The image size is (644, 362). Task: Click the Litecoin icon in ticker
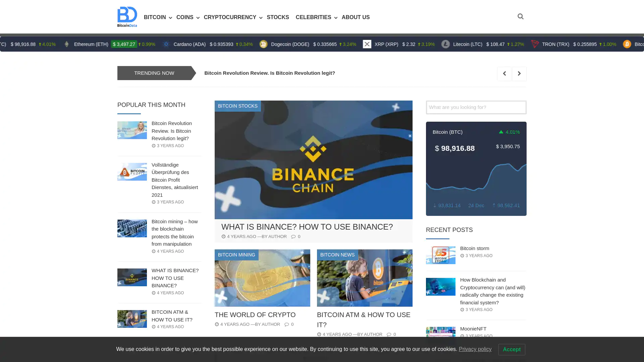coord(445,44)
